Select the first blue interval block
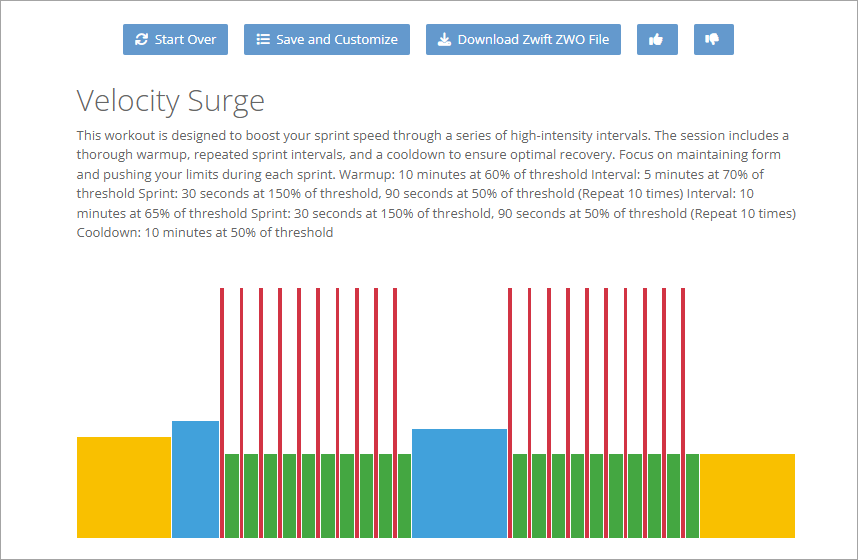Viewport: 858px width, 560px height. (x=195, y=479)
